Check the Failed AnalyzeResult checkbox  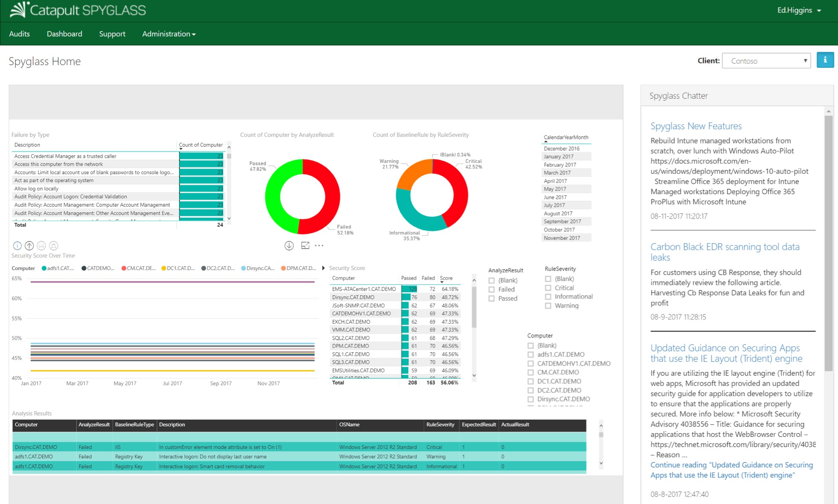pyautogui.click(x=491, y=290)
